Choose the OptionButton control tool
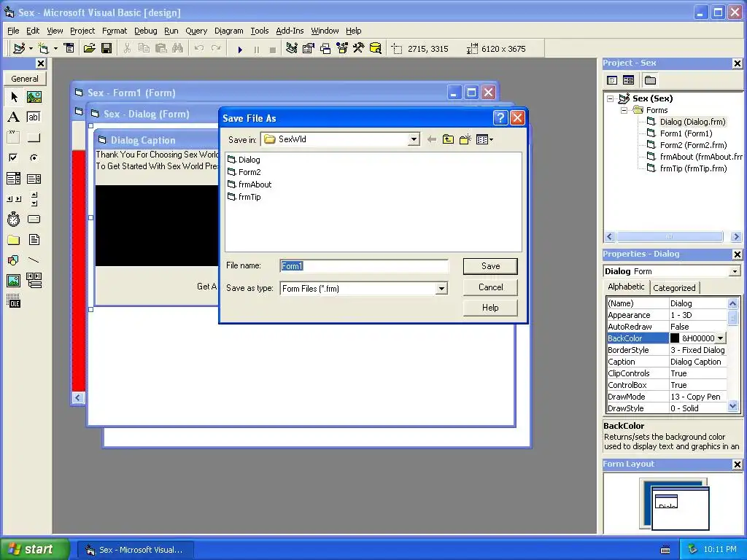The image size is (747, 560). (34, 157)
